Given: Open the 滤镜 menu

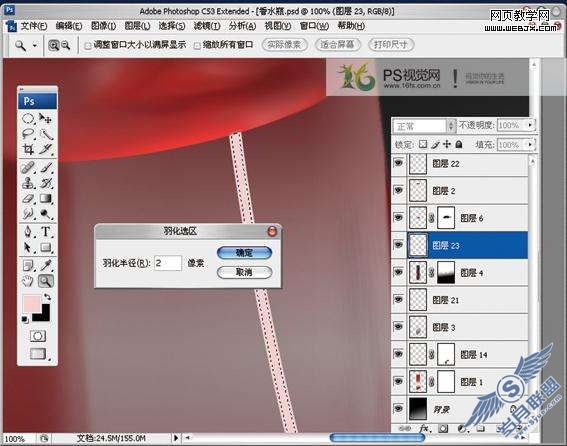Looking at the screenshot, I should [206, 26].
